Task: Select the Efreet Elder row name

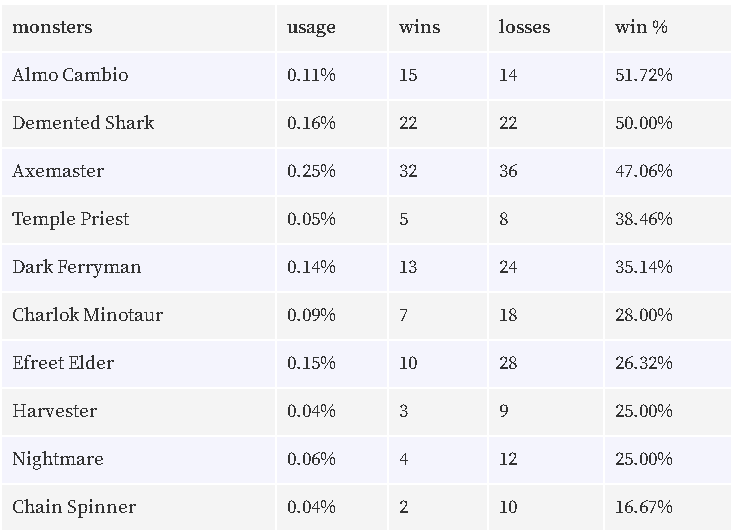Action: click(63, 363)
